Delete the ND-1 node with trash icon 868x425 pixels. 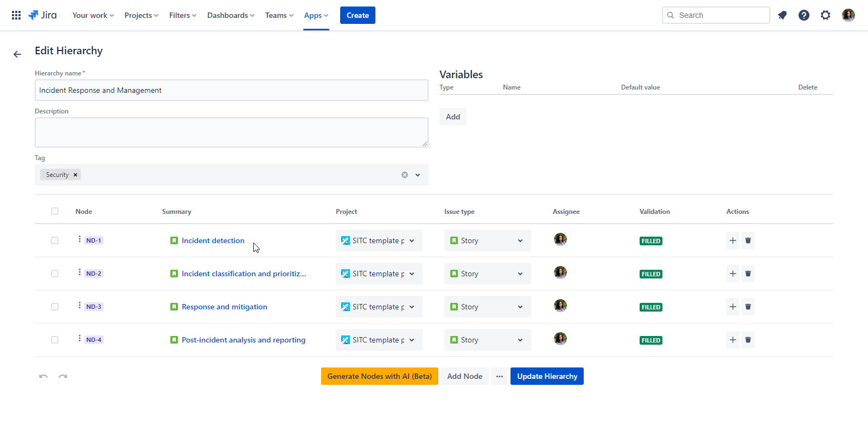click(x=748, y=240)
